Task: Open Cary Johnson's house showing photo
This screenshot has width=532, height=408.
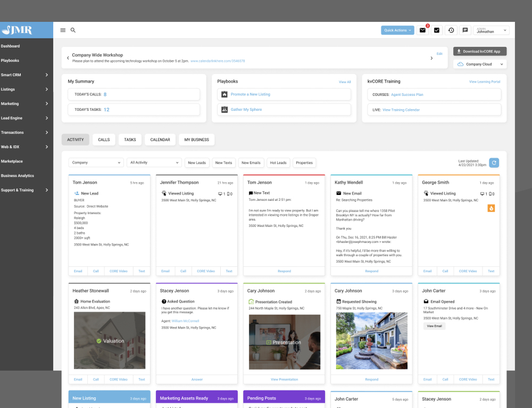Action: (x=371, y=341)
